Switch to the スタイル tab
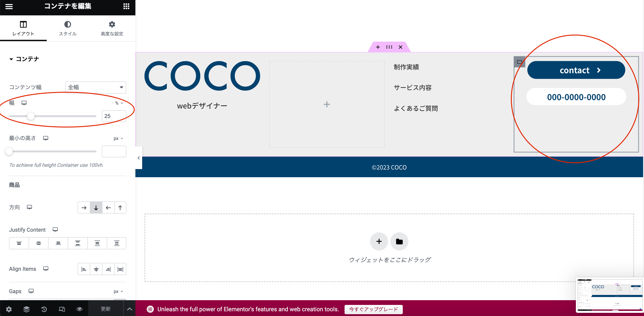Viewport: 644px width, 316px height. [x=67, y=28]
